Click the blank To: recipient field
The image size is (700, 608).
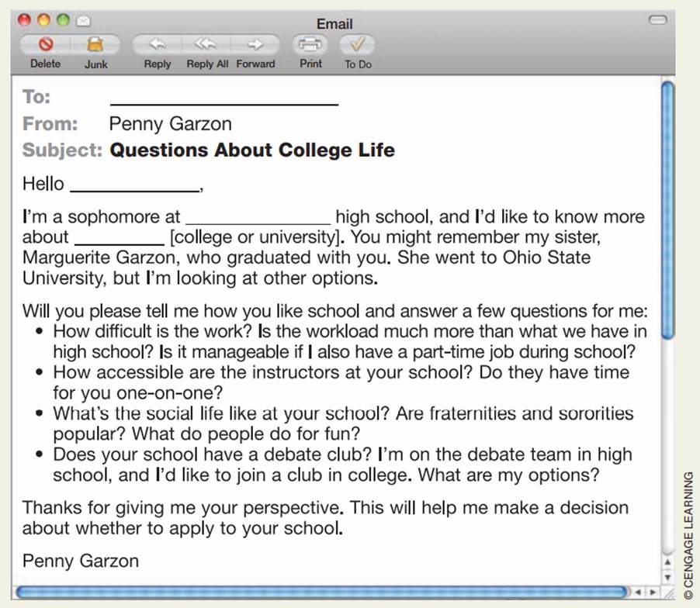pos(224,98)
